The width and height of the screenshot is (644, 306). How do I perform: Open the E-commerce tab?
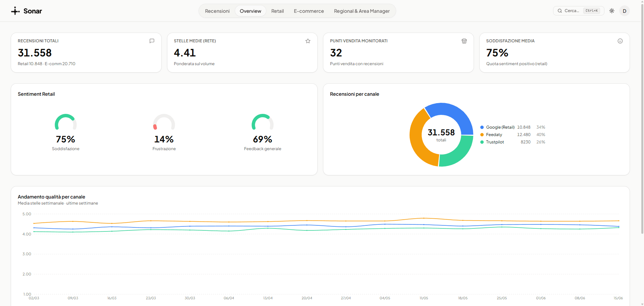[x=309, y=11]
